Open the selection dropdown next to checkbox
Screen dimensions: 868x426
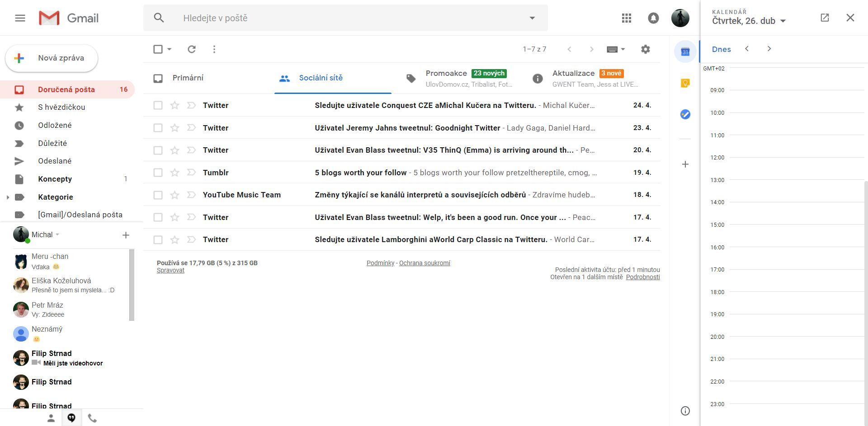coord(170,49)
